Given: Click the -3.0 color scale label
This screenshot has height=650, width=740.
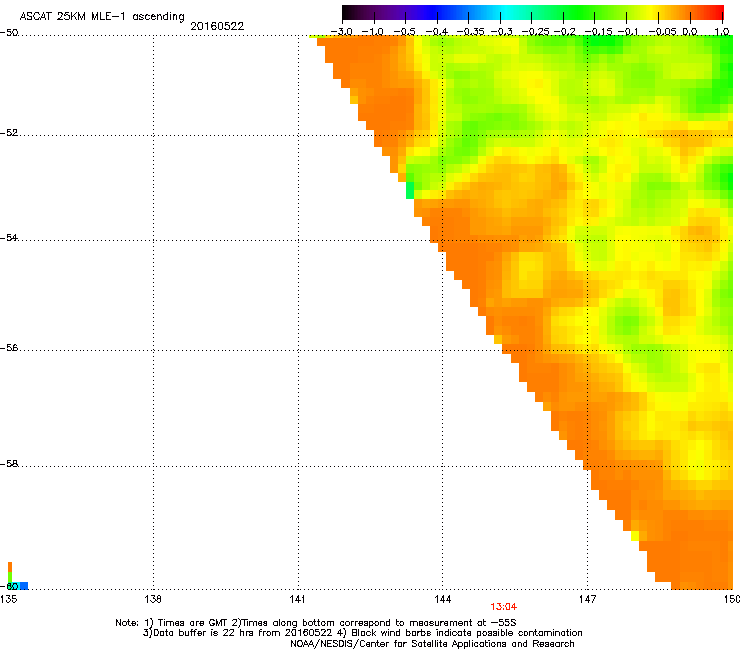Looking at the screenshot, I should pos(342,32).
